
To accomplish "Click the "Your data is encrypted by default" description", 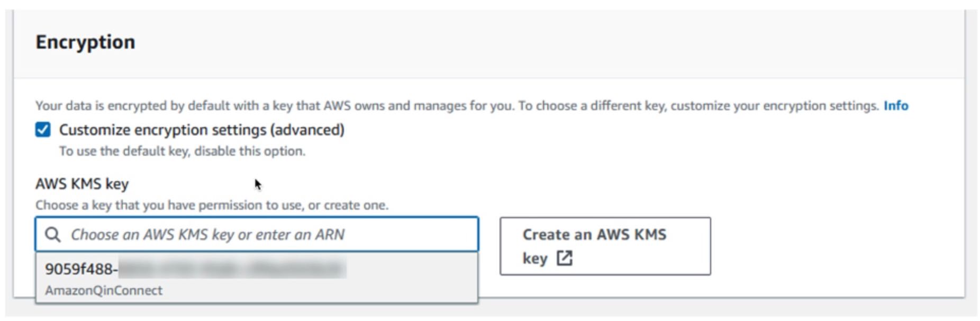I will 212,106.
